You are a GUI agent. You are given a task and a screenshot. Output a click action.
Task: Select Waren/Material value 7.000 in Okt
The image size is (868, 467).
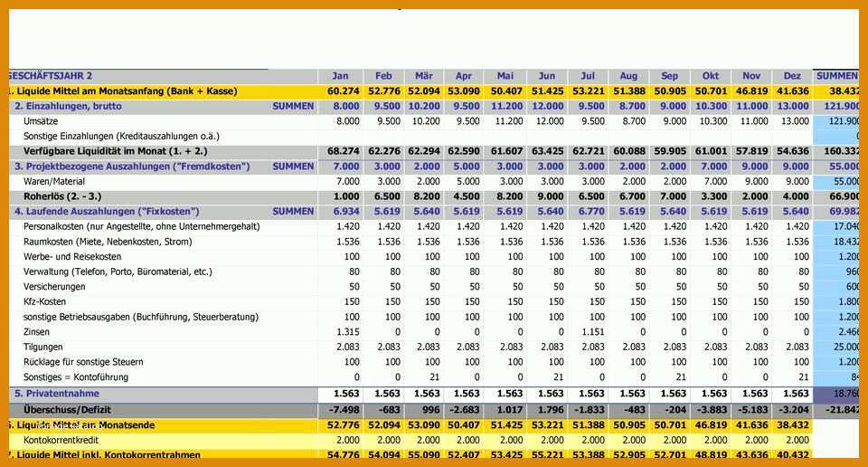(715, 181)
